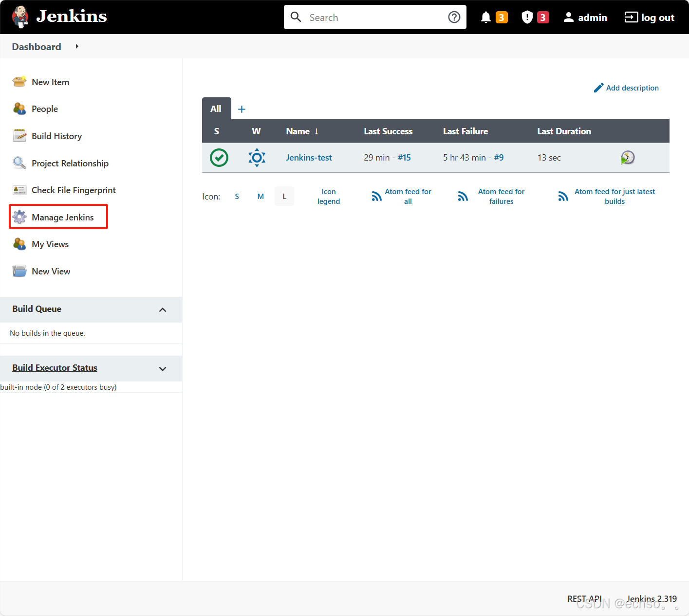The width and height of the screenshot is (689, 616).
Task: Click RSS icon for Atom feed for all
Action: (x=376, y=196)
